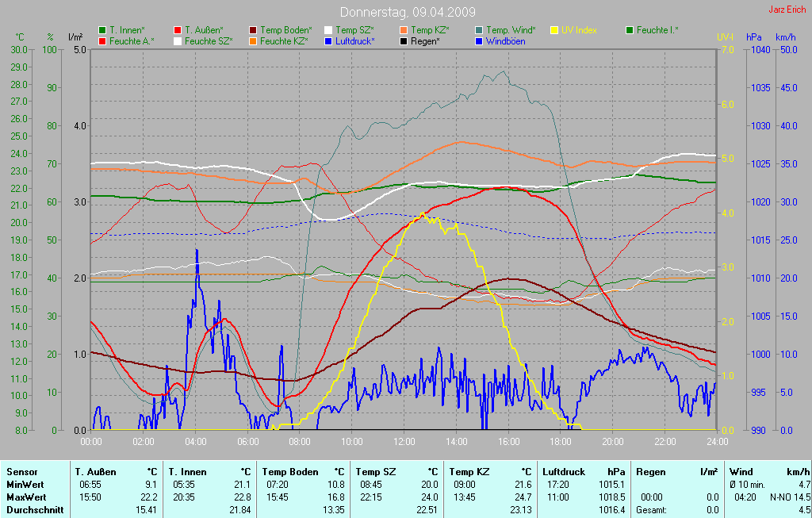Click the Durchschnitt row label
This screenshot has height=518, width=812.
pos(35,509)
